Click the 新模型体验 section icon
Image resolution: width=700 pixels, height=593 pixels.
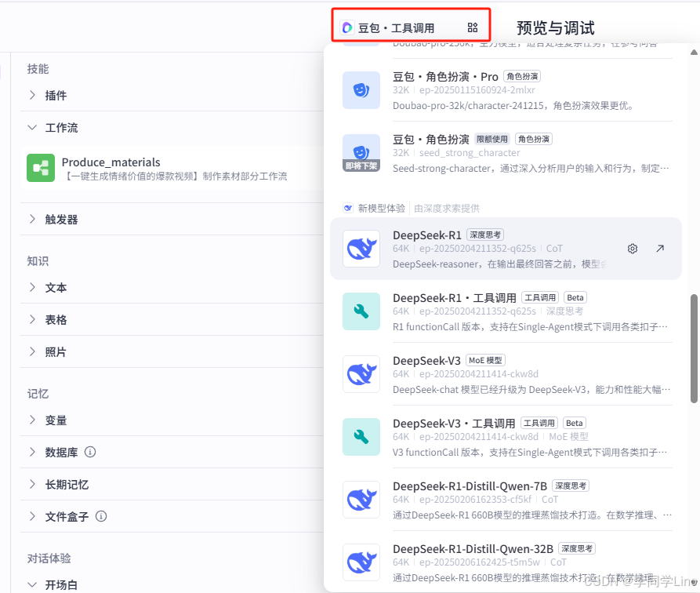click(348, 208)
